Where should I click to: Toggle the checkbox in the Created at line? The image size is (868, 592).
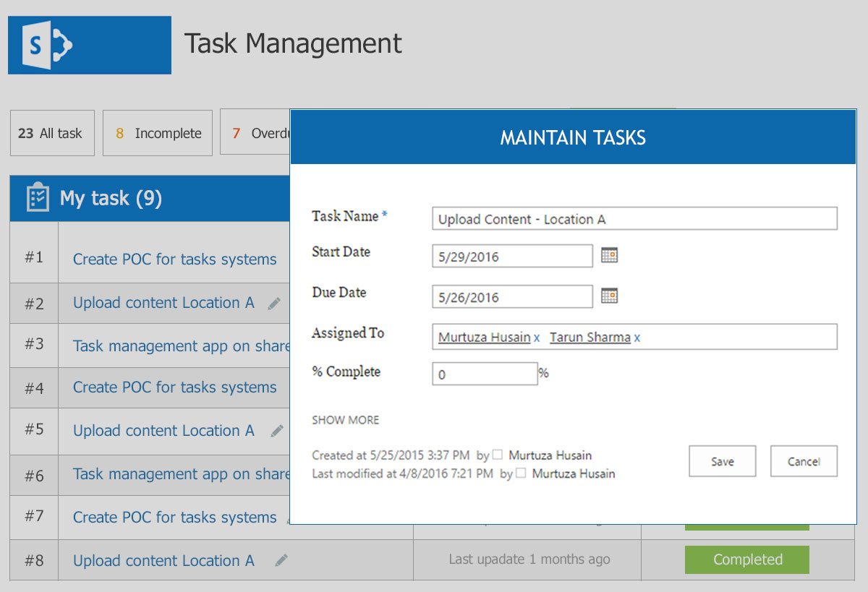(x=498, y=455)
